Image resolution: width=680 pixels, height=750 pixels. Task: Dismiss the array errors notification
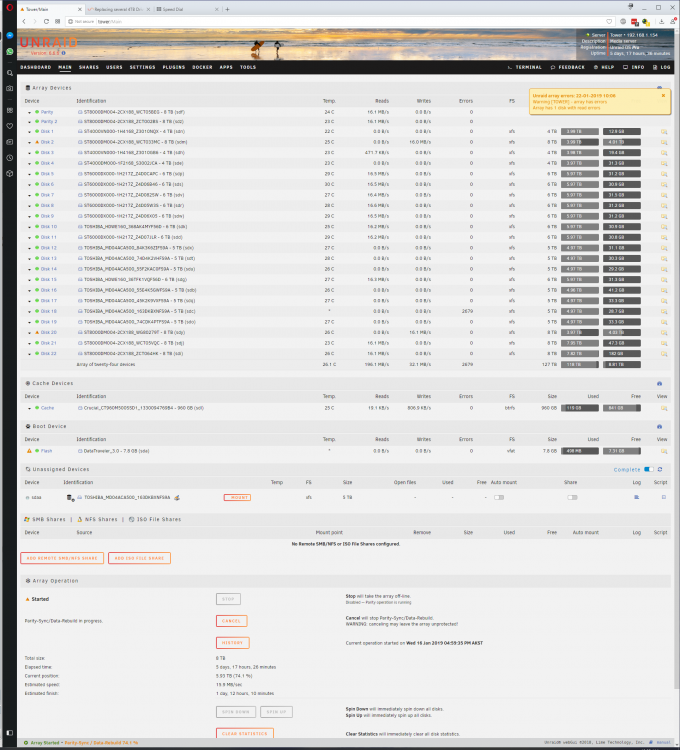click(x=663, y=96)
